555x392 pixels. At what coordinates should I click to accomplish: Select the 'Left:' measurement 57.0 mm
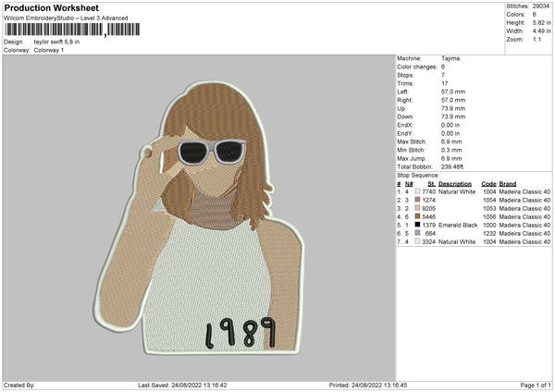[x=453, y=92]
